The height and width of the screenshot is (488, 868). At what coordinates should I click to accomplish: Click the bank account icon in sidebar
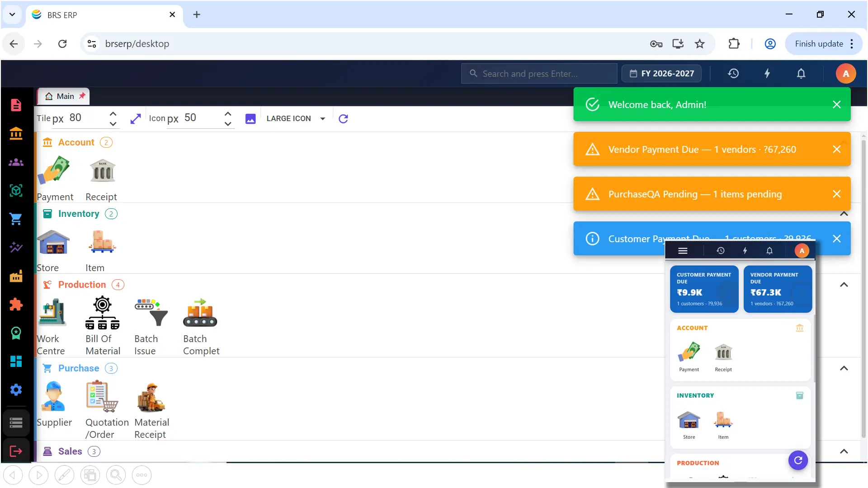click(x=16, y=133)
